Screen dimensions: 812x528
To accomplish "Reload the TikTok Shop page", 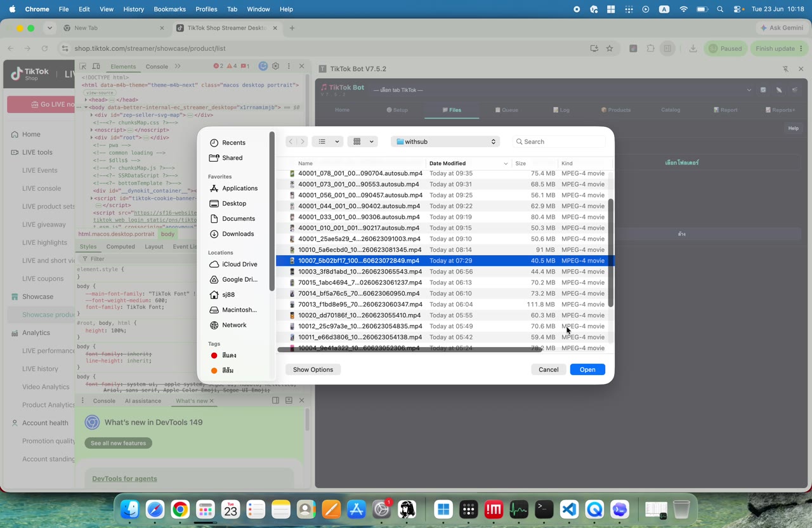I will 44,48.
